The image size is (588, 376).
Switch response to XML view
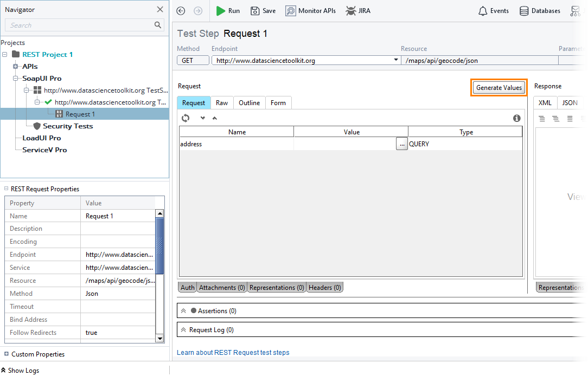click(x=545, y=102)
